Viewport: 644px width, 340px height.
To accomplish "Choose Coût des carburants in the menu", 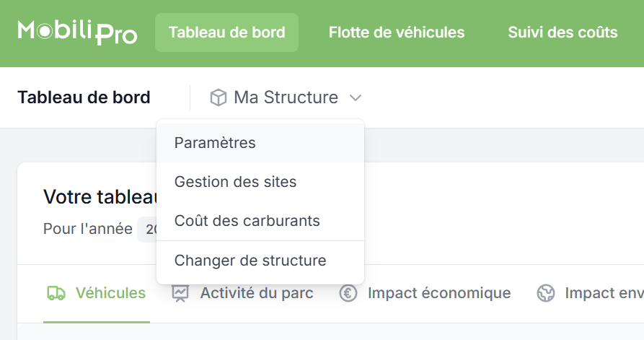I will 247,221.
